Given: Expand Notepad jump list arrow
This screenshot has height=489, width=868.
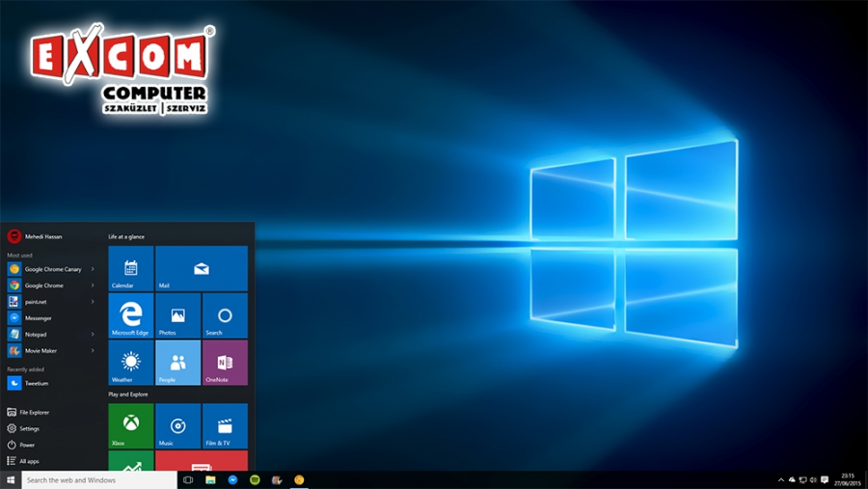Looking at the screenshot, I should [93, 335].
